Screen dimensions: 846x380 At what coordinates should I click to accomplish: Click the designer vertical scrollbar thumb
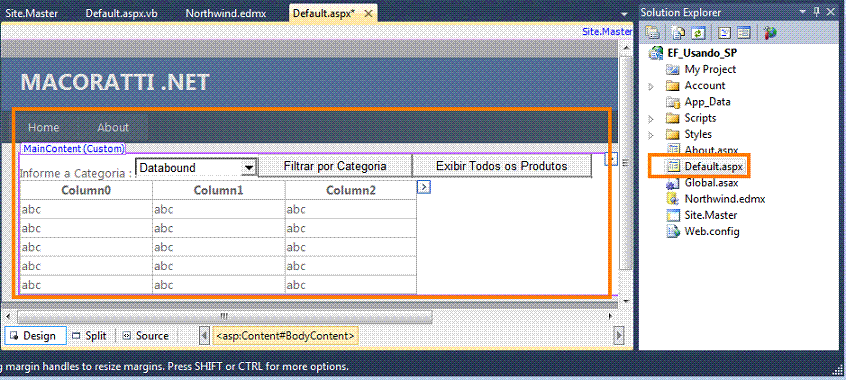coord(625,163)
